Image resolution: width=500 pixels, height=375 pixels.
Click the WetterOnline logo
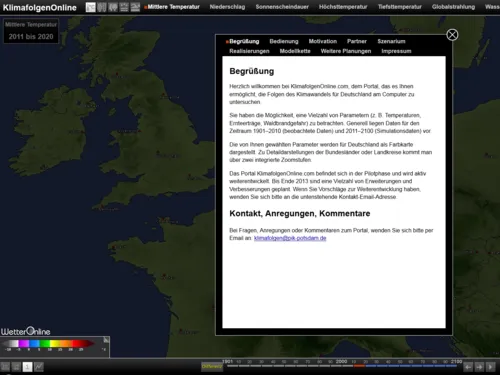tap(25, 331)
